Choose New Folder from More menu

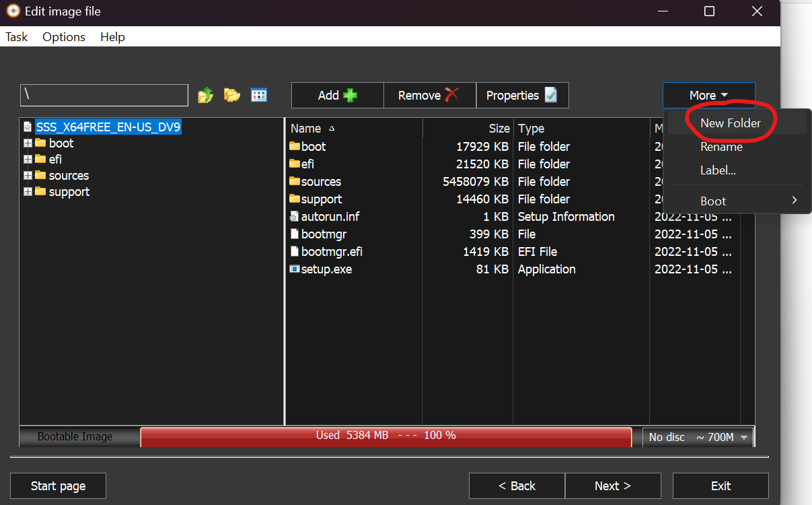point(730,123)
